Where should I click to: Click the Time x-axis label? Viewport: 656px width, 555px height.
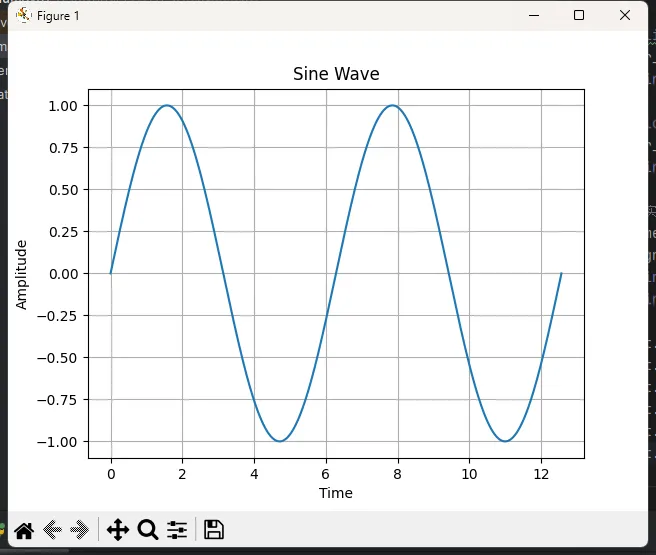point(336,493)
